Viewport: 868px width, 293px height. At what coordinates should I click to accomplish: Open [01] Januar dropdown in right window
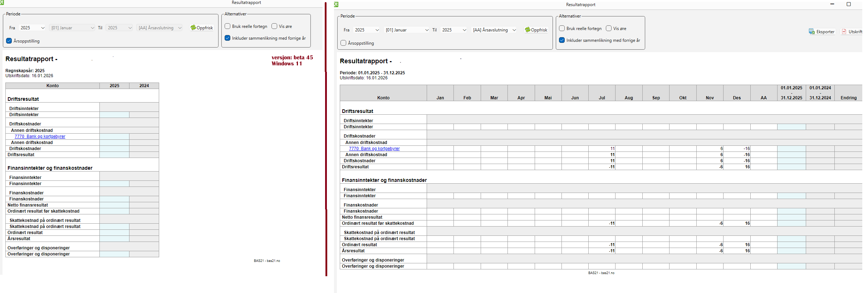407,30
